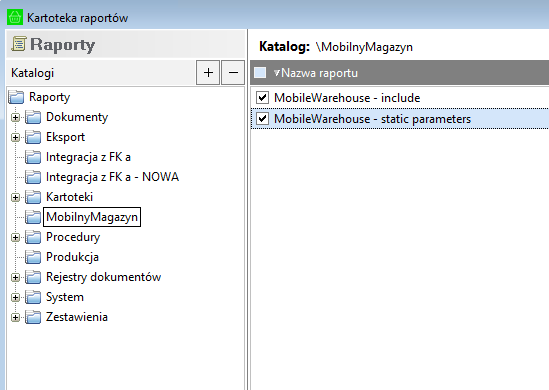Click the System folder icon
The image size is (549, 390).
click(33, 297)
